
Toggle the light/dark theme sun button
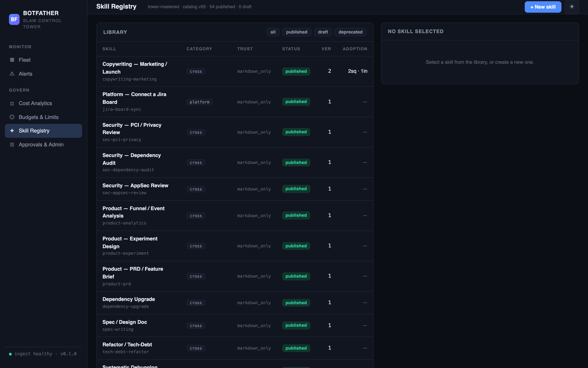[572, 7]
